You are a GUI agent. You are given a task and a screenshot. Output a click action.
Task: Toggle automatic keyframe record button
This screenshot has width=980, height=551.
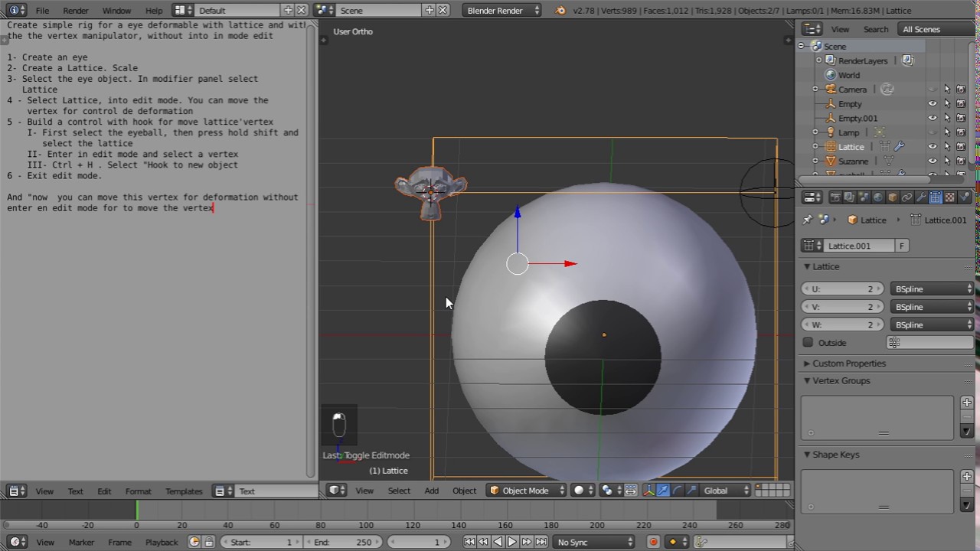pyautogui.click(x=653, y=542)
